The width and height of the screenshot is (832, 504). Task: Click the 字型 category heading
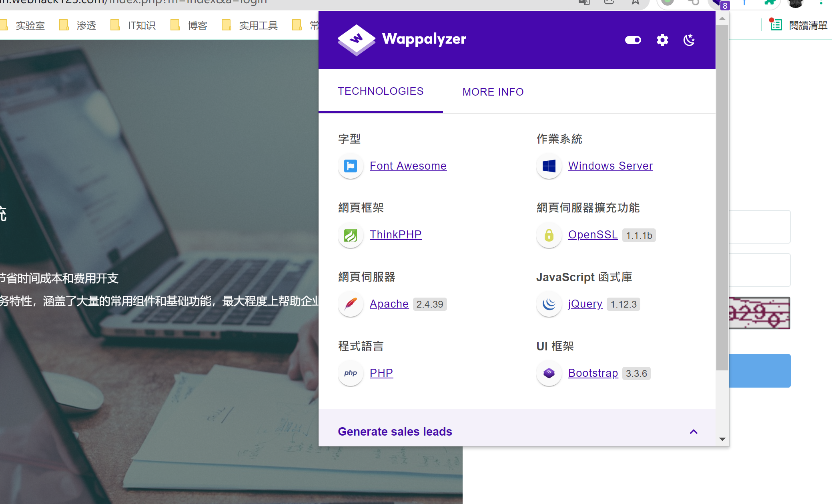349,139
